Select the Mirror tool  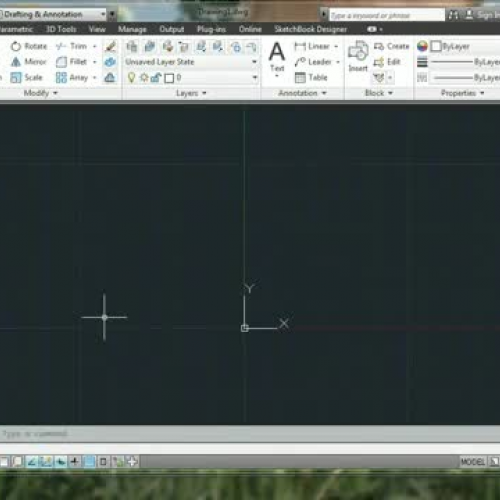28,62
